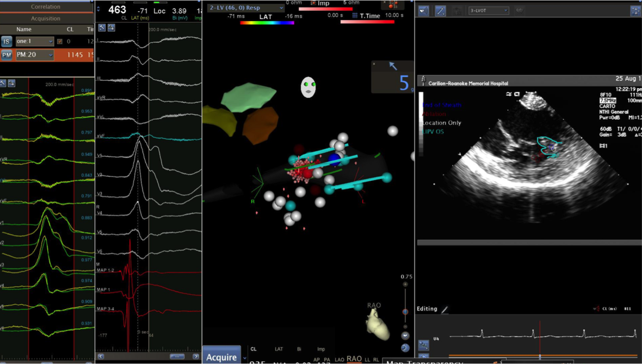This screenshot has width=642, height=364.
Task: Open the Map Transparency control
Action: pyautogui.click(x=424, y=361)
